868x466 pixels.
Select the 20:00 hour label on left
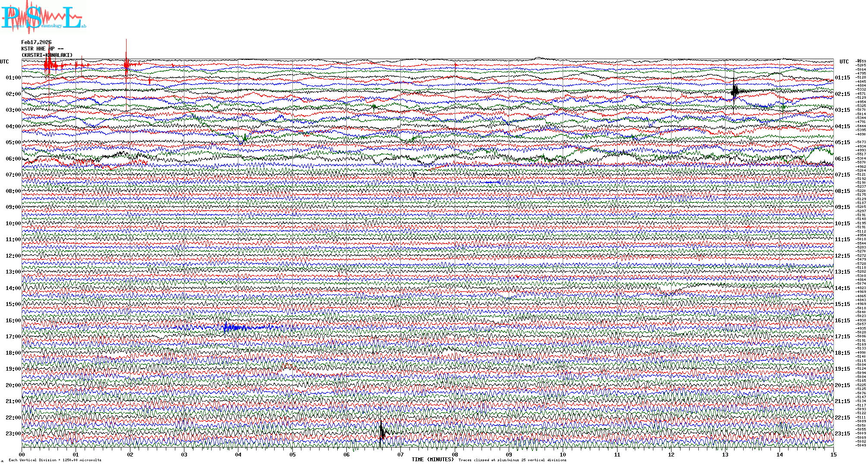point(13,385)
